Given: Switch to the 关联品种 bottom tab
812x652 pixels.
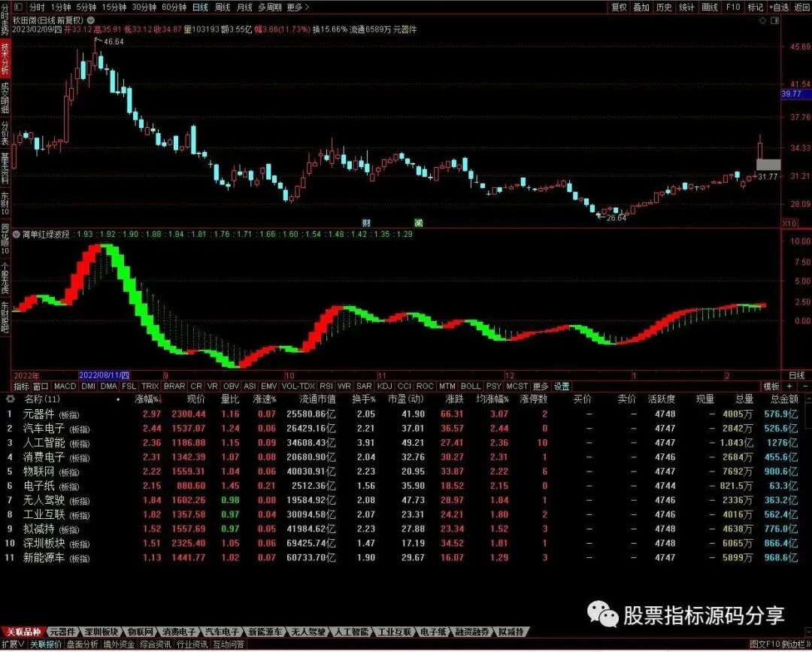Looking at the screenshot, I should coord(23,632).
